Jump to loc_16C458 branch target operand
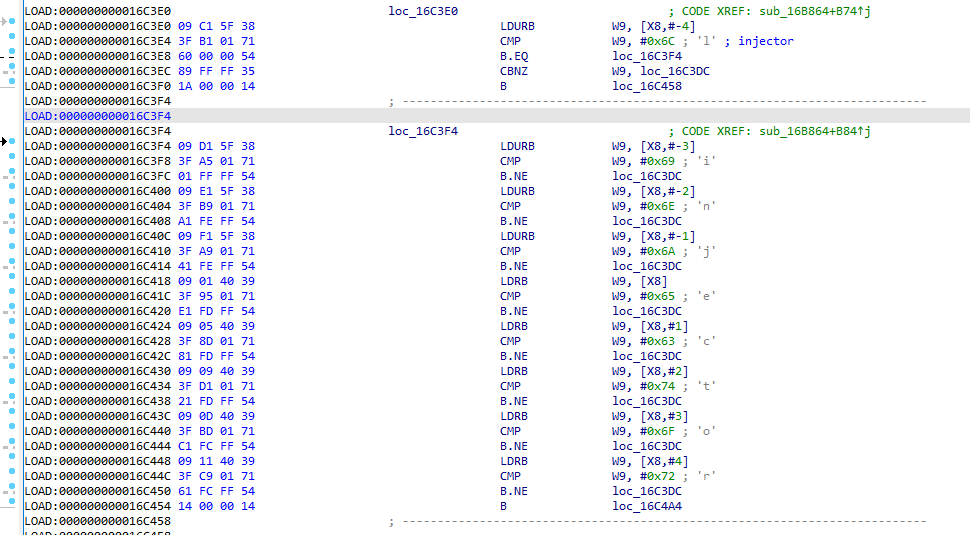The image size is (970, 535). tap(647, 86)
